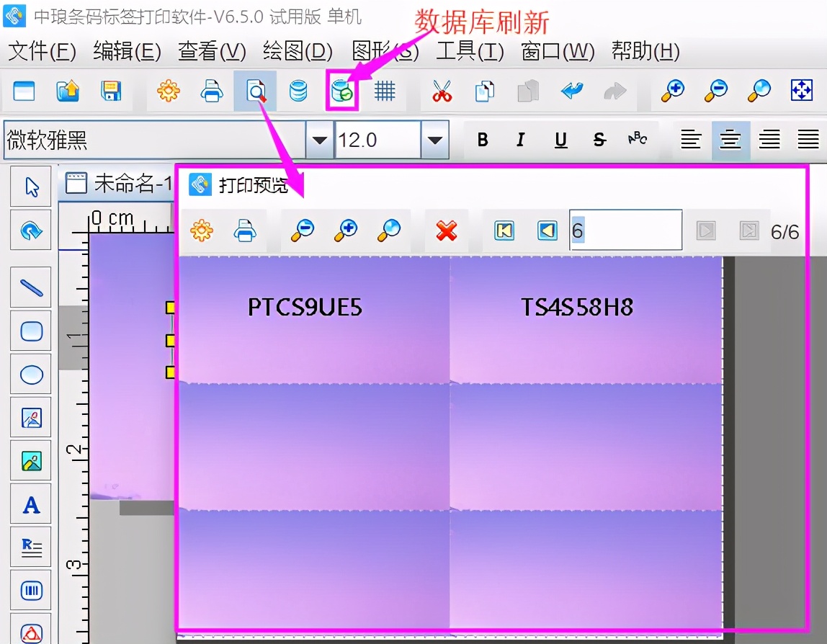Click plain magnifier in Print Preview
This screenshot has height=644, width=827.
click(389, 231)
